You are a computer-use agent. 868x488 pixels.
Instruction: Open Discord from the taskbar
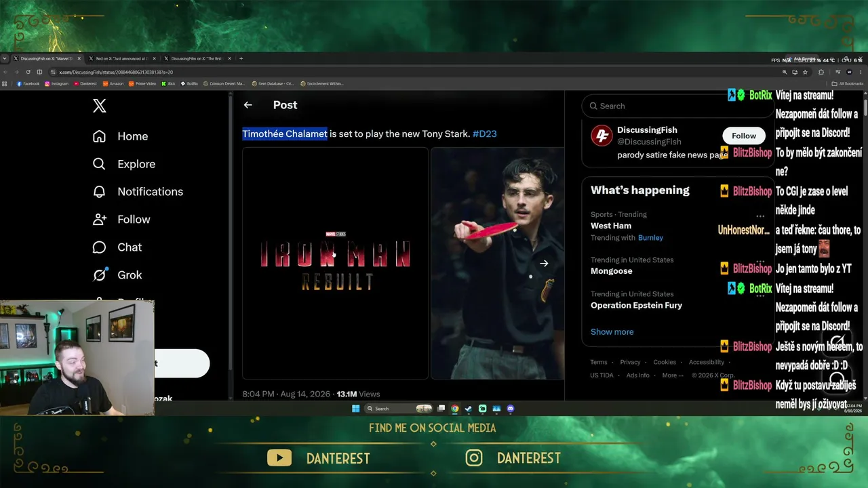click(511, 409)
